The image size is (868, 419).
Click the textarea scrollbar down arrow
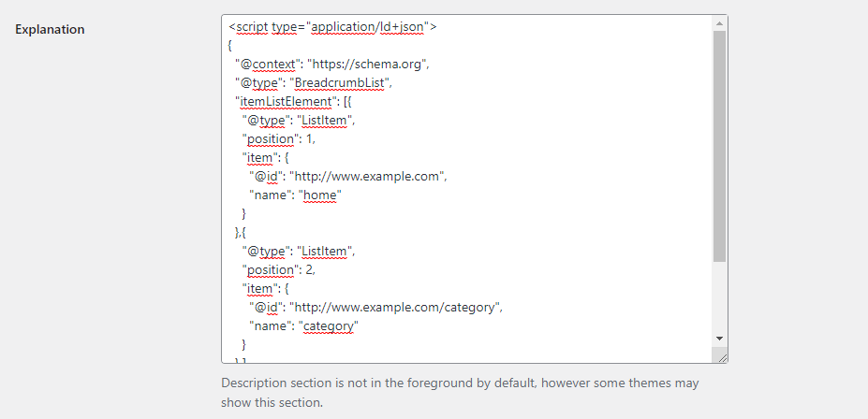(719, 339)
